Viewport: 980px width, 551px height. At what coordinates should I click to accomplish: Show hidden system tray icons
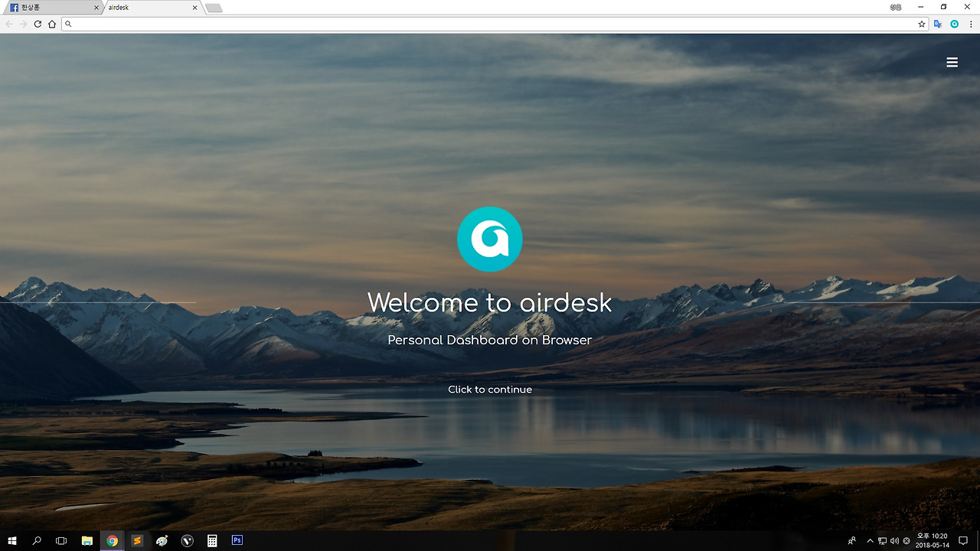point(870,540)
